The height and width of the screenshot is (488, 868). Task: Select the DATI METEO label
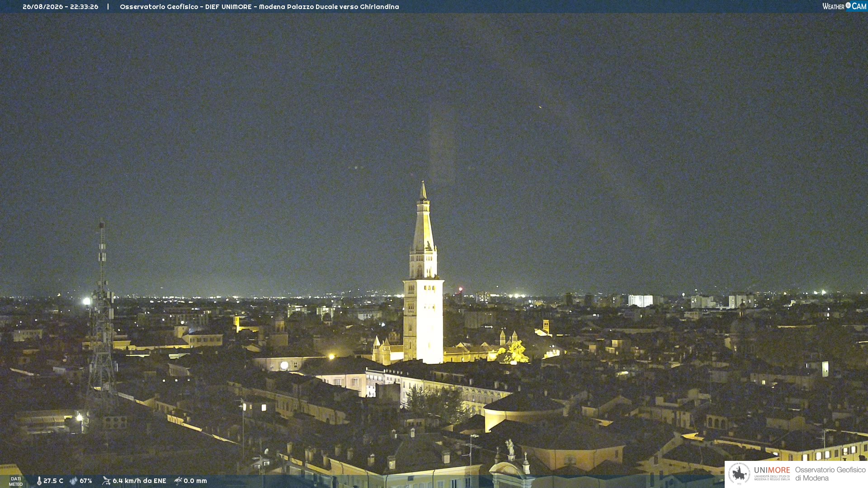(16, 481)
